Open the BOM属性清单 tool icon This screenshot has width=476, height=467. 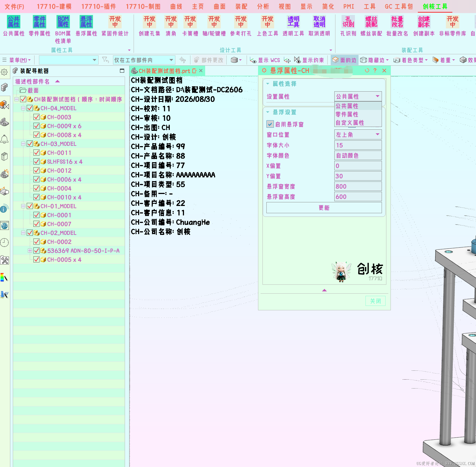click(63, 22)
